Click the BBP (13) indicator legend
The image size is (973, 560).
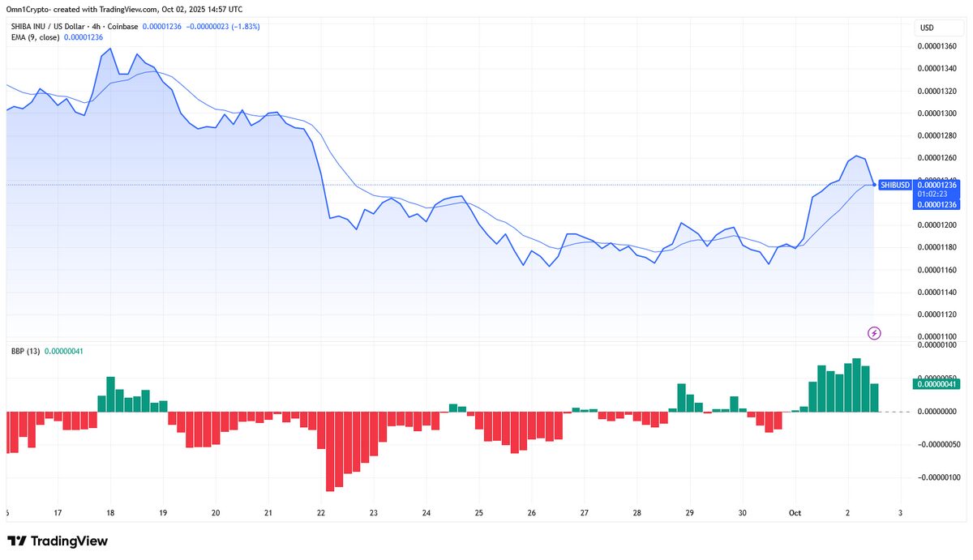tap(24, 351)
